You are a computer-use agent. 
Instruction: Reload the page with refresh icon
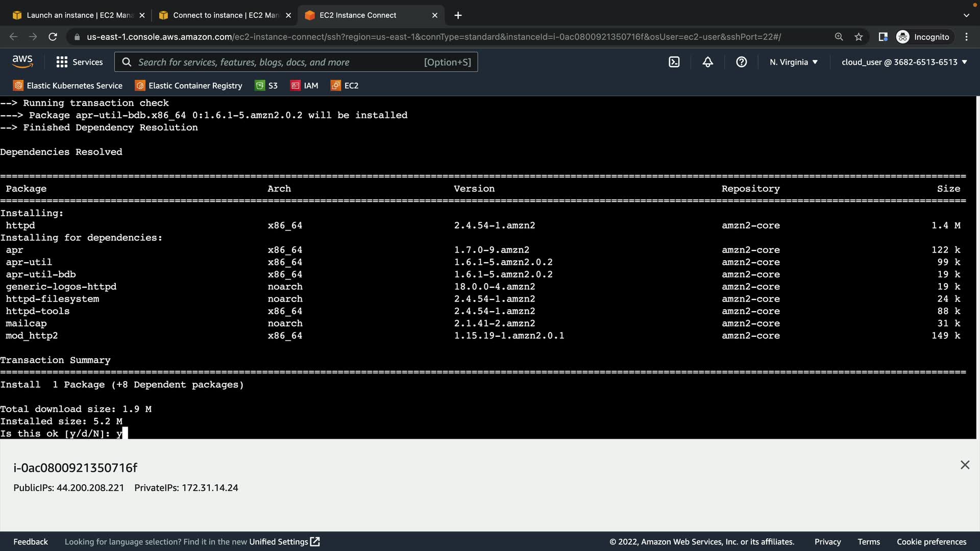(x=53, y=37)
